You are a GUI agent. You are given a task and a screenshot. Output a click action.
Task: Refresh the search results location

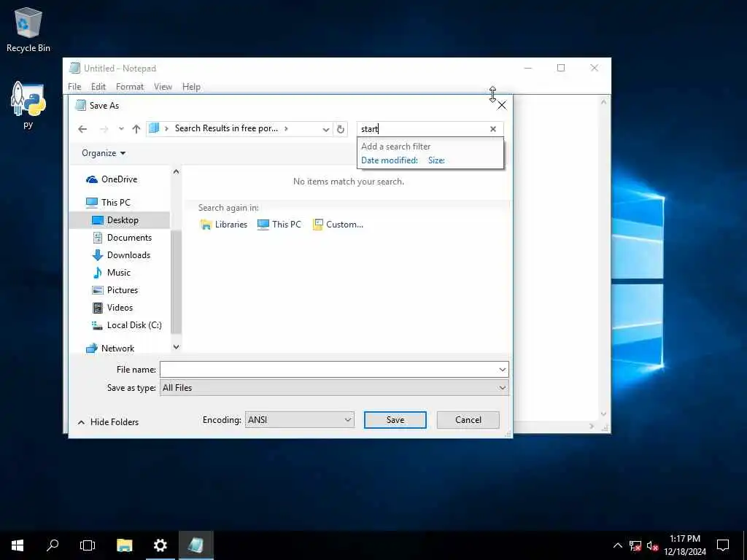341,129
